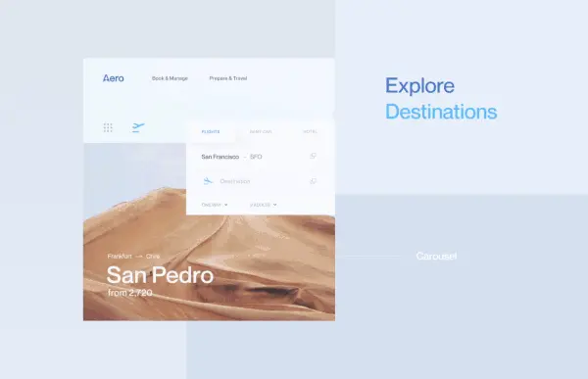
Task: Click the San Pedro destination title
Action: click(x=160, y=275)
